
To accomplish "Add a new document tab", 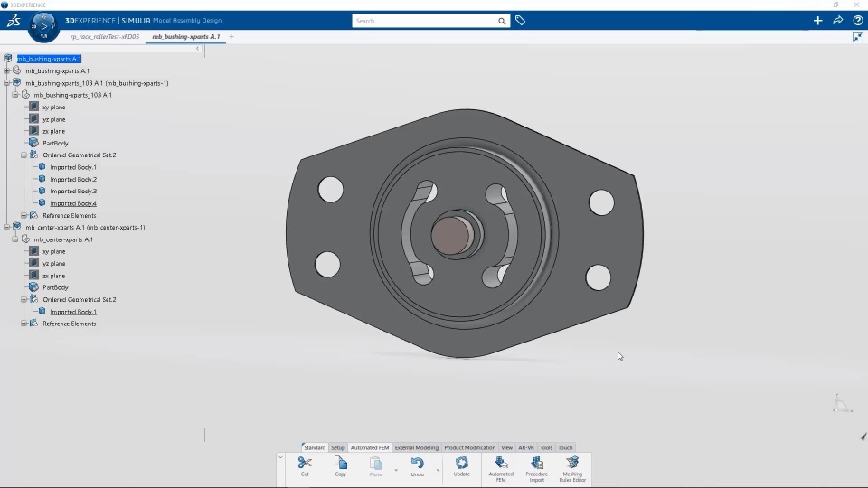I will (x=231, y=37).
